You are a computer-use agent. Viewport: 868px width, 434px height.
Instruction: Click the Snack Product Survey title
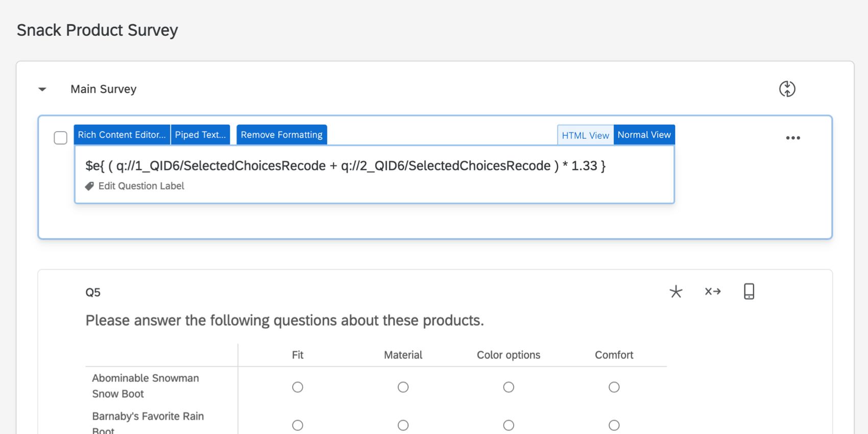pyautogui.click(x=97, y=30)
